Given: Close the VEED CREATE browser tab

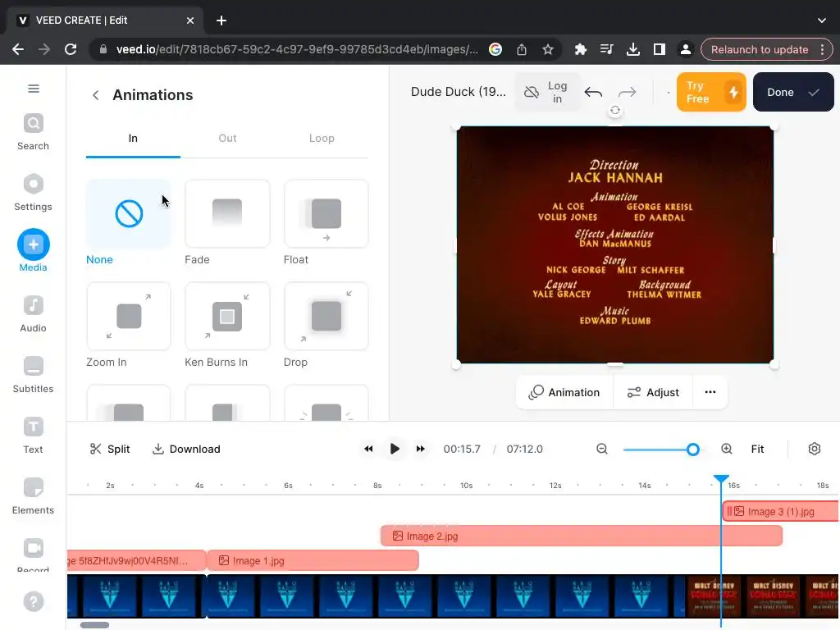Looking at the screenshot, I should [x=190, y=21].
